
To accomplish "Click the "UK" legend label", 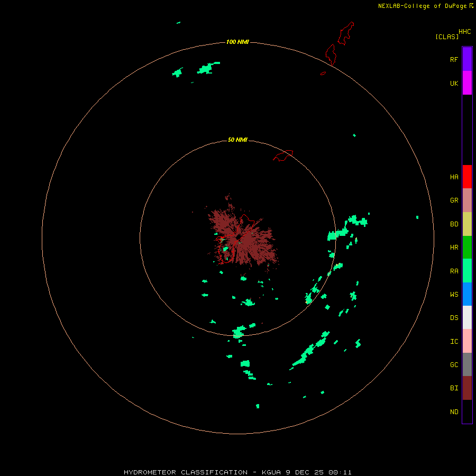I will [x=454, y=84].
